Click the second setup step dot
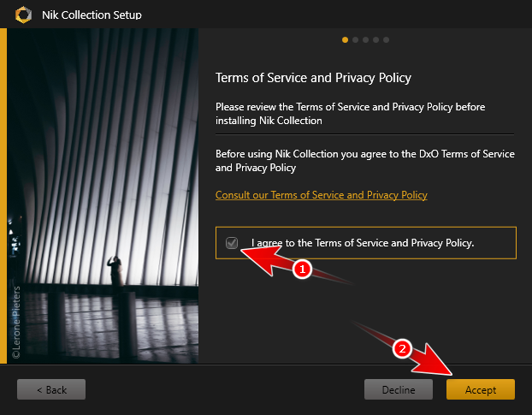Image resolution: width=532 pixels, height=415 pixels. 355,39
